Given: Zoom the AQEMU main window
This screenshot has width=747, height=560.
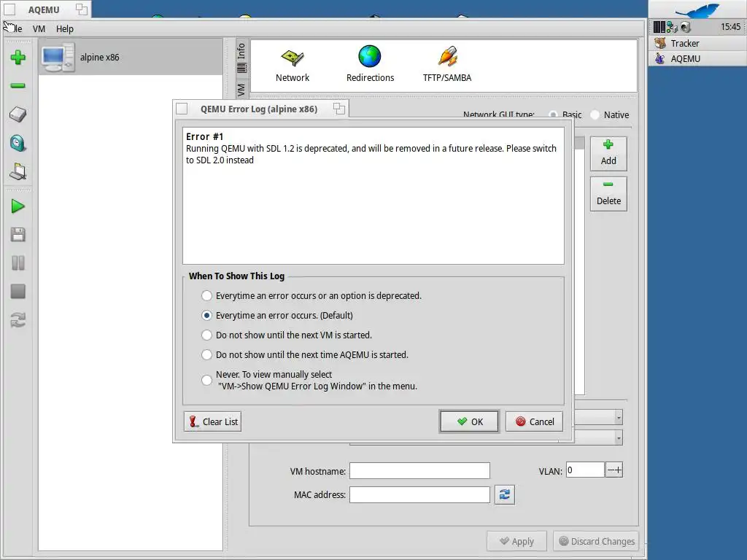Looking at the screenshot, I should click(x=82, y=9).
